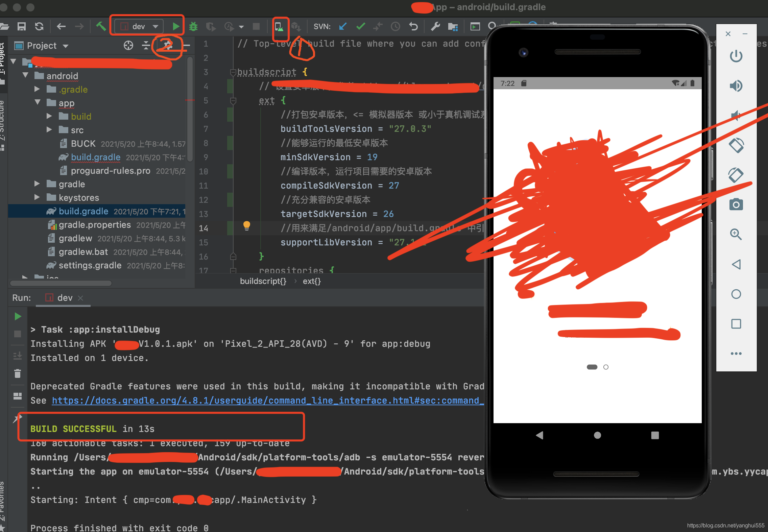Collapse the android folder
Screen dimensions: 768x532
pos(25,75)
